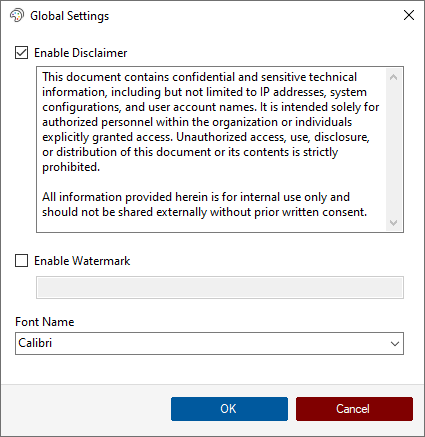
Task: Click the "Global Settings" title text
Action: pos(70,16)
